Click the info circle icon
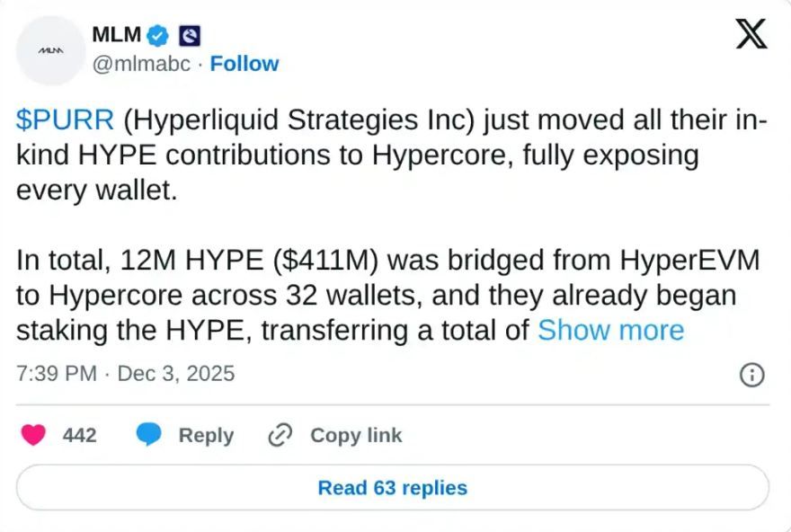The width and height of the screenshot is (791, 532). [751, 375]
